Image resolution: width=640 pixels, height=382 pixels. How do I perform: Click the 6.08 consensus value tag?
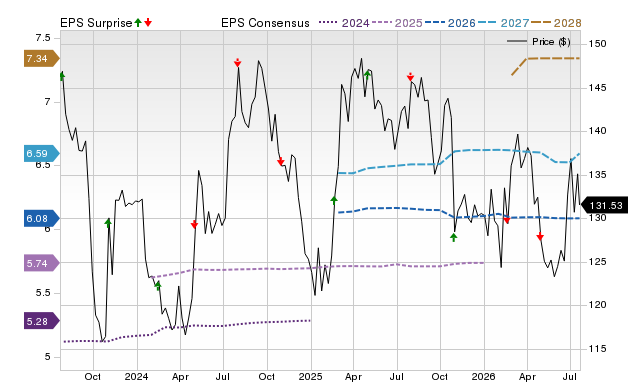tap(42, 218)
